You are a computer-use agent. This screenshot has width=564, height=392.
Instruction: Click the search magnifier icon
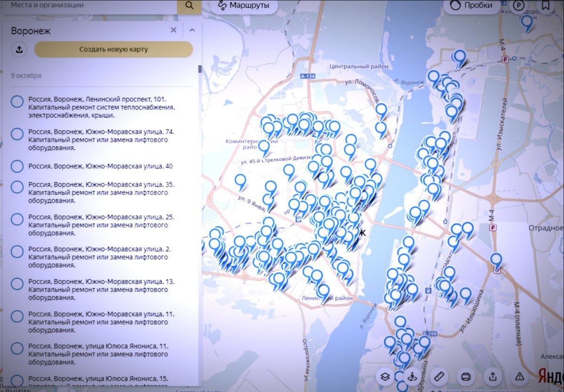tap(189, 6)
